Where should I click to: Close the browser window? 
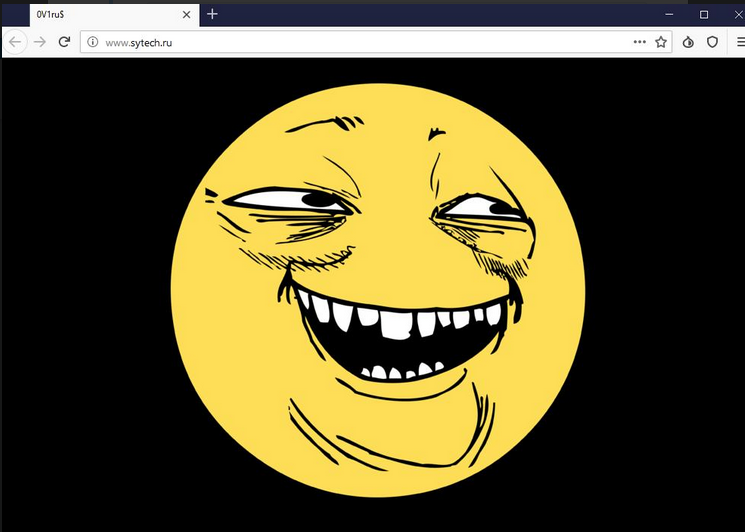coord(736,14)
